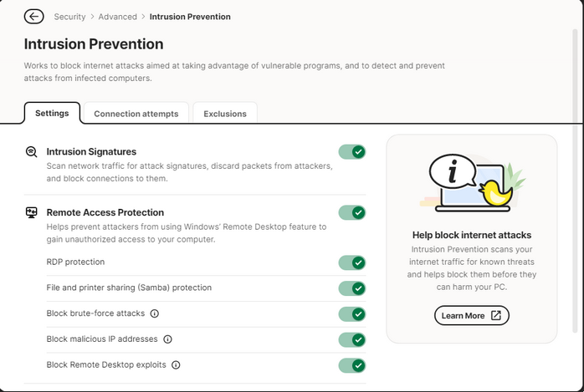Toggle Block malicious IP addresses
Screen dimensions: 584x392
[x=352, y=340]
